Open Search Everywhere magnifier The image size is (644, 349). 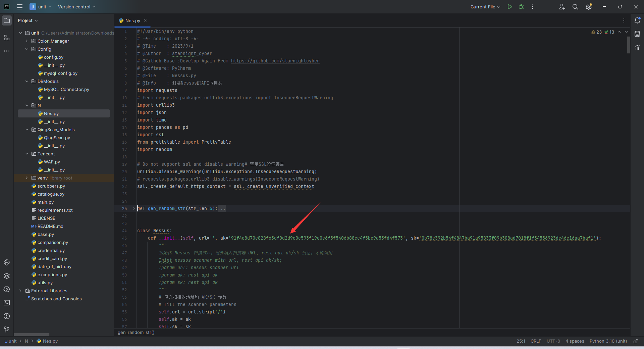[x=575, y=7]
